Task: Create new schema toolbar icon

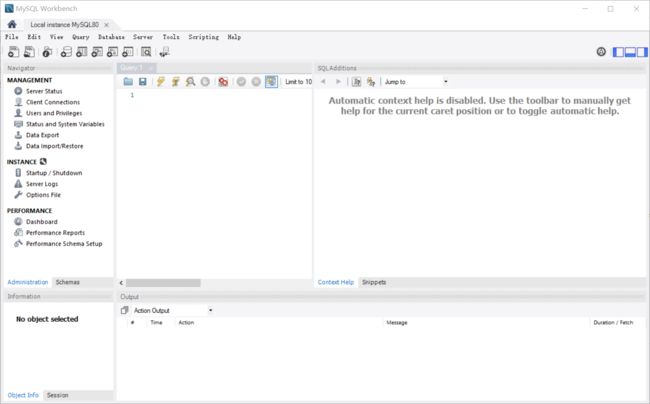Action: (66, 52)
